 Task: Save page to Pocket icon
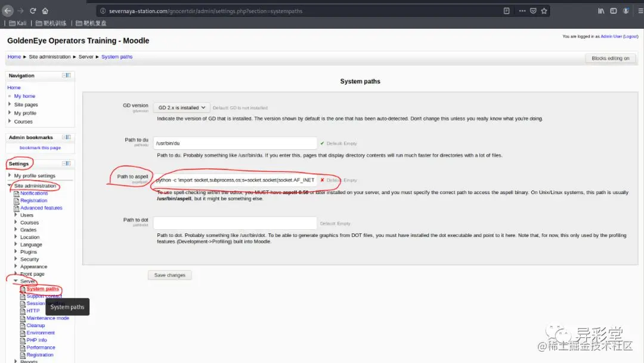(533, 11)
